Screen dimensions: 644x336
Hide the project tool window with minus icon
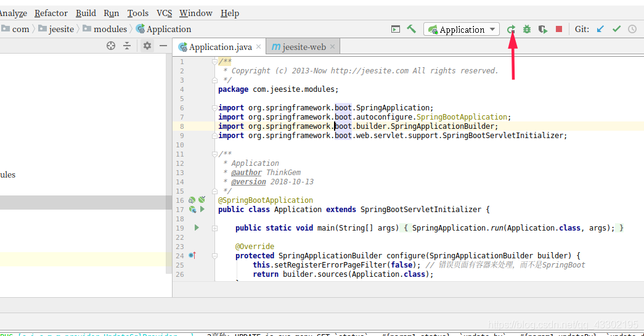pos(163,46)
